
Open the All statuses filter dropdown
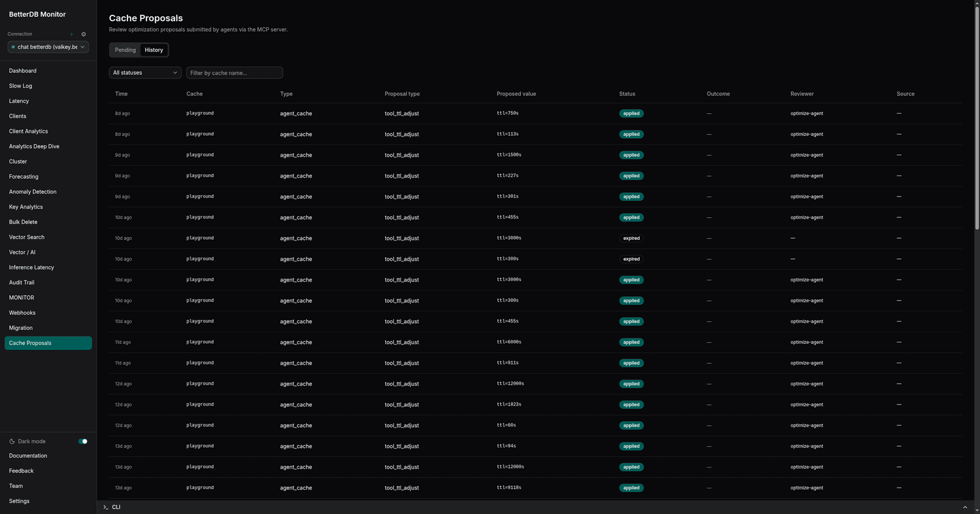click(145, 73)
